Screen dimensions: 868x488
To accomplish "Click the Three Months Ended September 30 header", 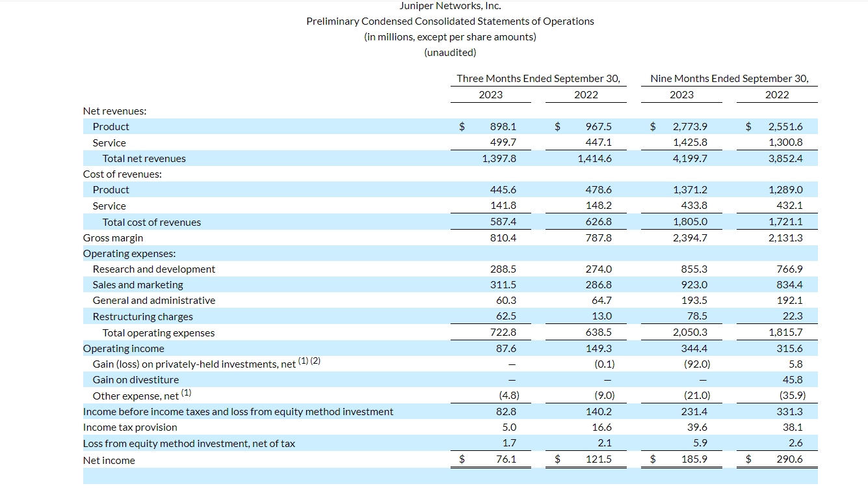I will [x=538, y=79].
